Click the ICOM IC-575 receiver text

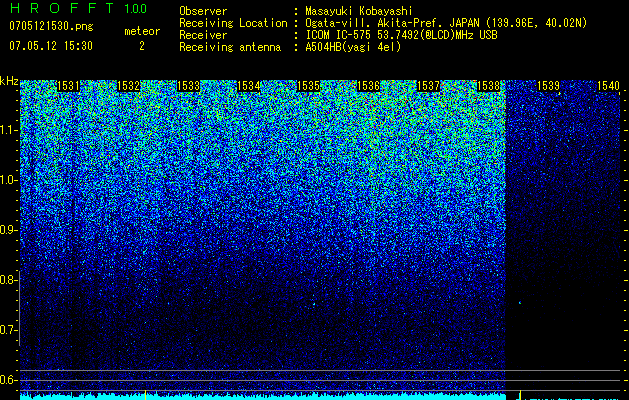[401, 35]
